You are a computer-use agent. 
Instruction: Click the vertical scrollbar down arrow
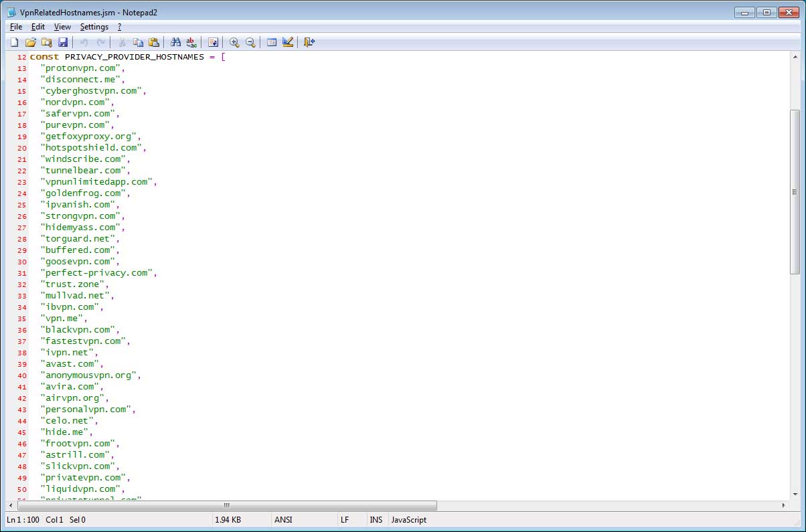795,494
